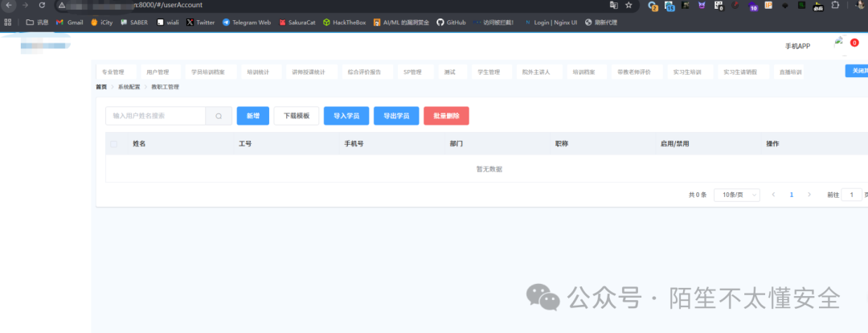Switch to the 综合评价报告 tab

click(367, 72)
